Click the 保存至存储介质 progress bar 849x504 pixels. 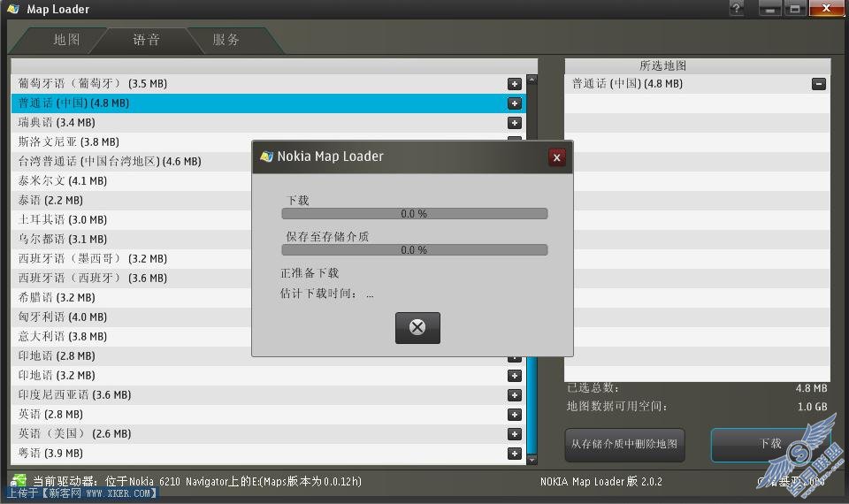click(x=414, y=250)
